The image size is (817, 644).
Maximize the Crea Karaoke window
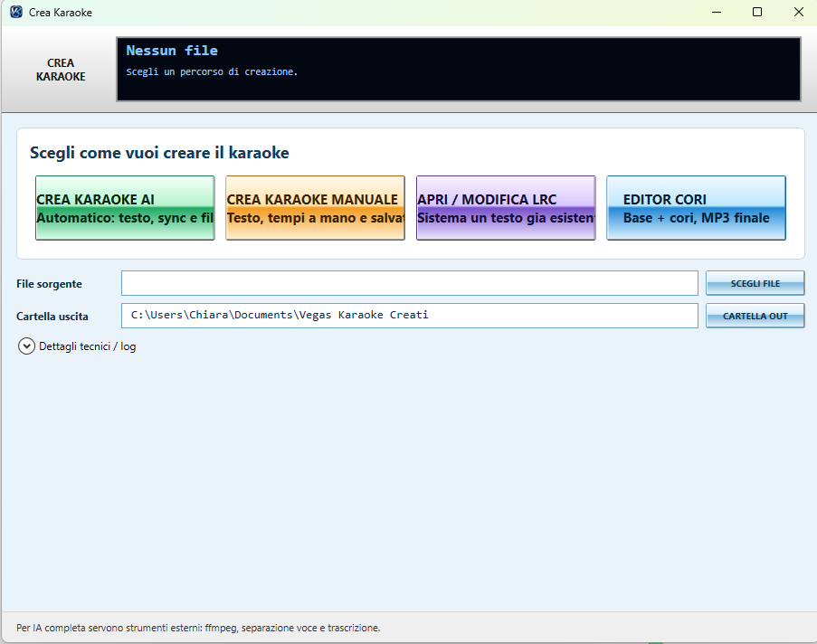[x=757, y=12]
